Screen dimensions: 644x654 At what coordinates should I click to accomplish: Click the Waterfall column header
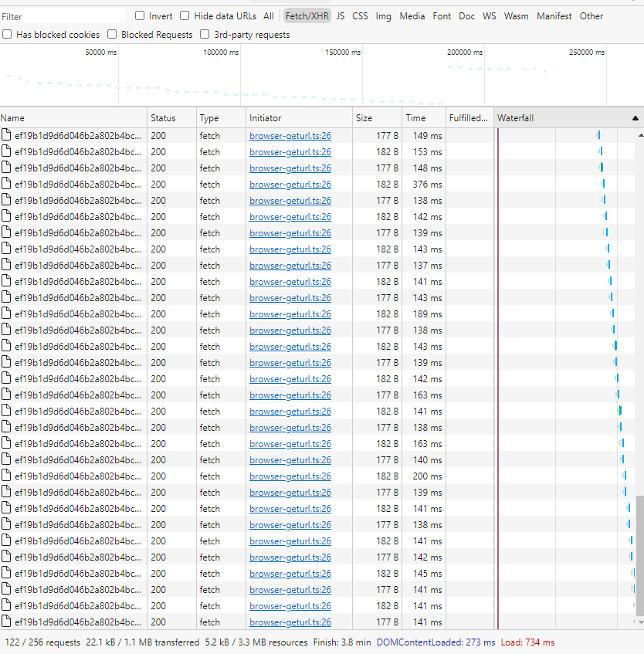point(569,118)
